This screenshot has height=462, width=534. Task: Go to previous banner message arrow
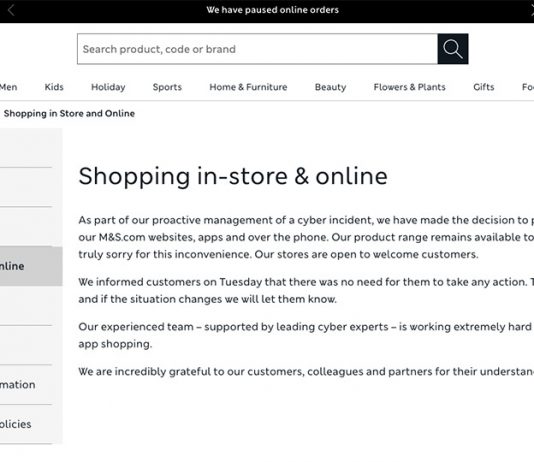[11, 10]
